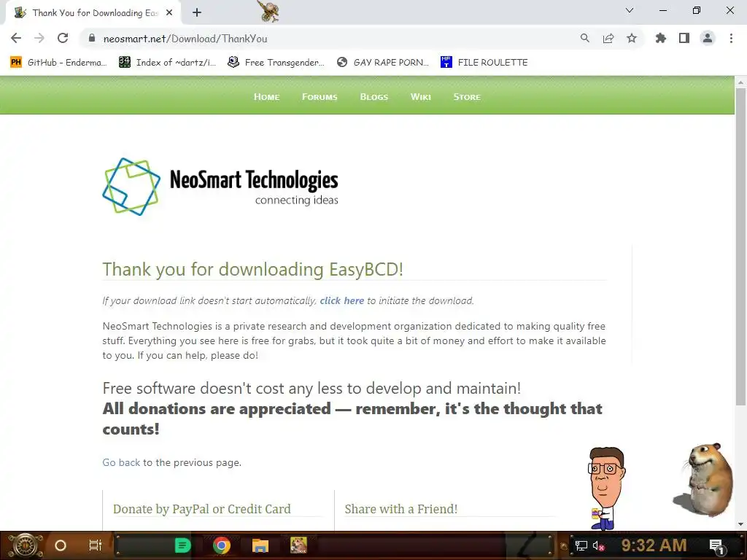The image size is (747, 560).
Task: Open Wiki in the green nav bar
Action: click(421, 97)
